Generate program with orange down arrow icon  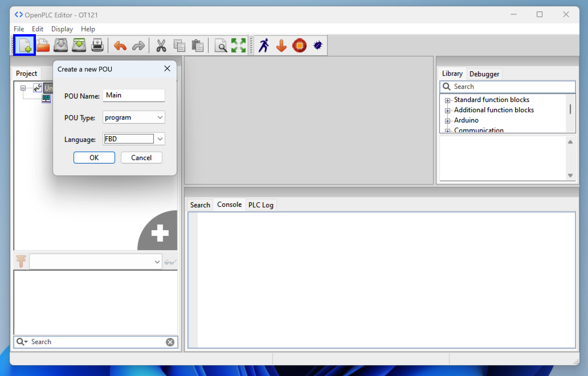coord(281,46)
